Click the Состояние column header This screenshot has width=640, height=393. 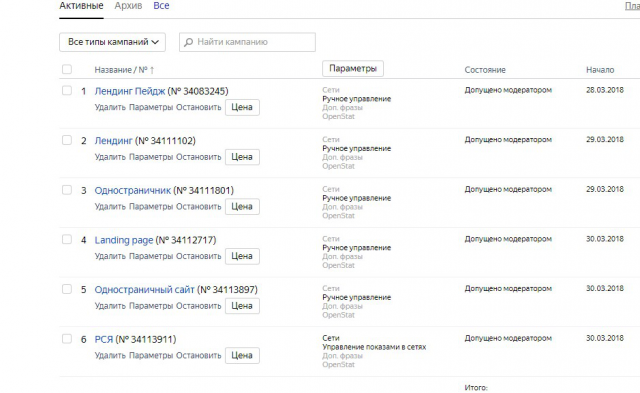(485, 70)
